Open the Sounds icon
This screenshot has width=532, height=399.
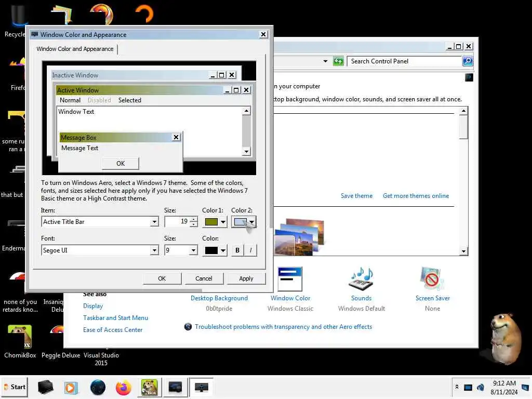pyautogui.click(x=361, y=279)
